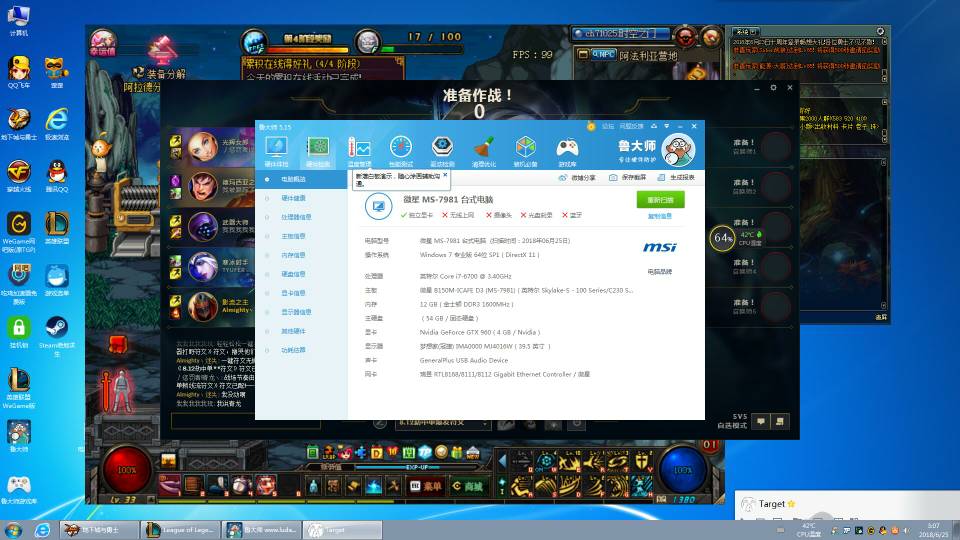Click the 复制信息 link
Image resolution: width=960 pixels, height=540 pixels.
click(x=659, y=216)
